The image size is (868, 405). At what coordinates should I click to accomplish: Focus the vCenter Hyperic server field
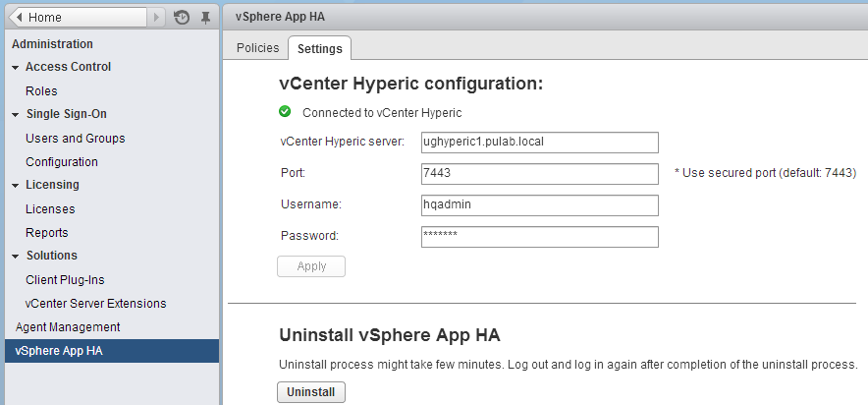coord(540,143)
